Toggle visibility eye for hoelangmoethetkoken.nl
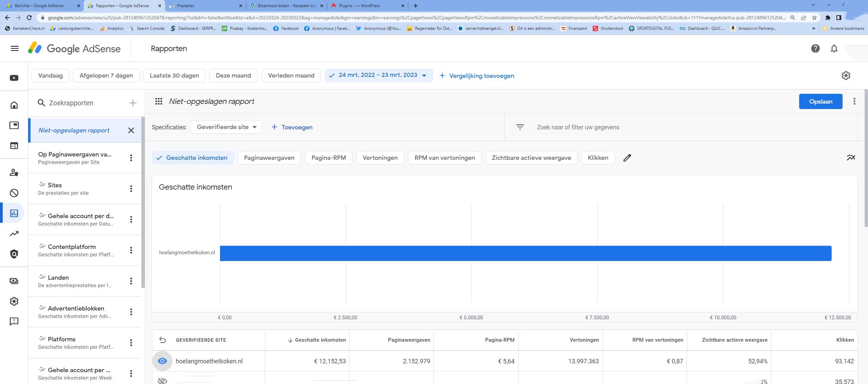868x384 pixels. point(162,361)
